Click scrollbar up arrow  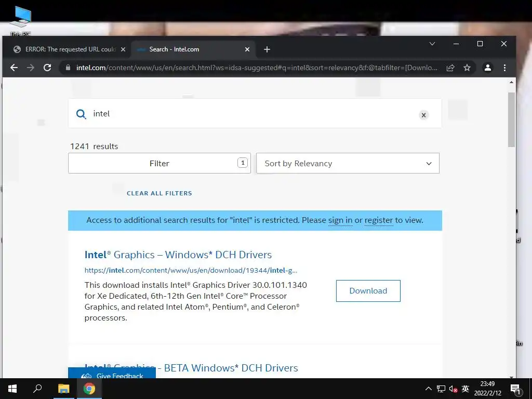pos(511,82)
